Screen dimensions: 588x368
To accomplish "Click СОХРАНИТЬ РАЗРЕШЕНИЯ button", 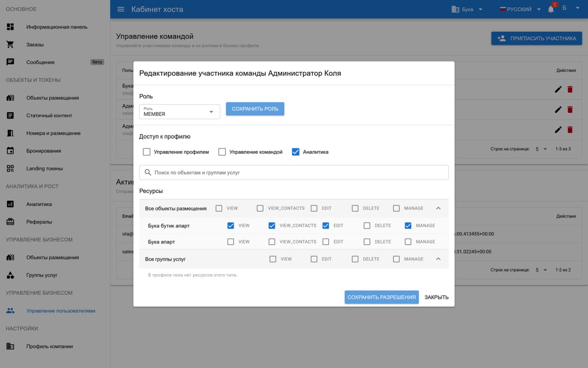I will click(x=381, y=297).
